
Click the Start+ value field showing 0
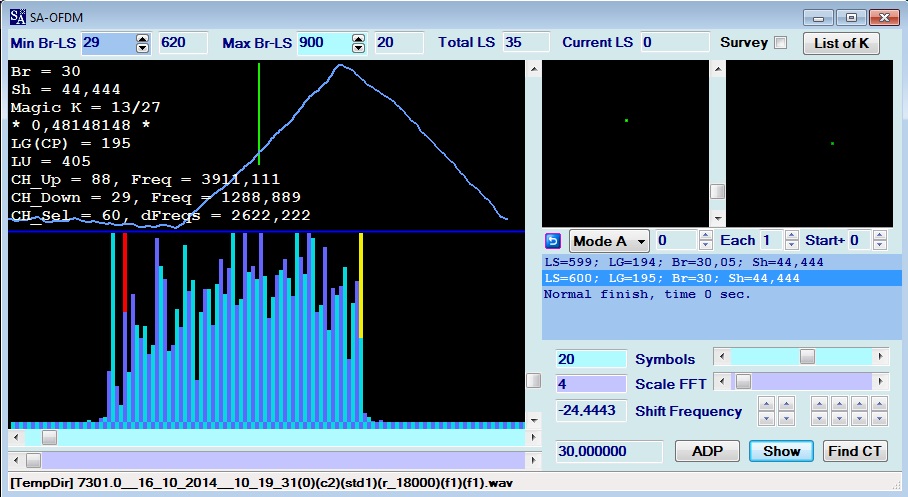[x=860, y=240]
